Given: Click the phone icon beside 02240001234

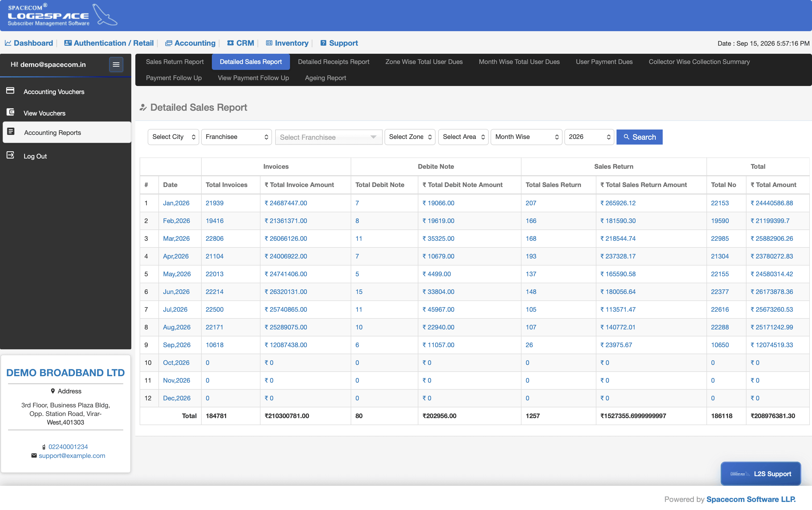Looking at the screenshot, I should (x=44, y=447).
